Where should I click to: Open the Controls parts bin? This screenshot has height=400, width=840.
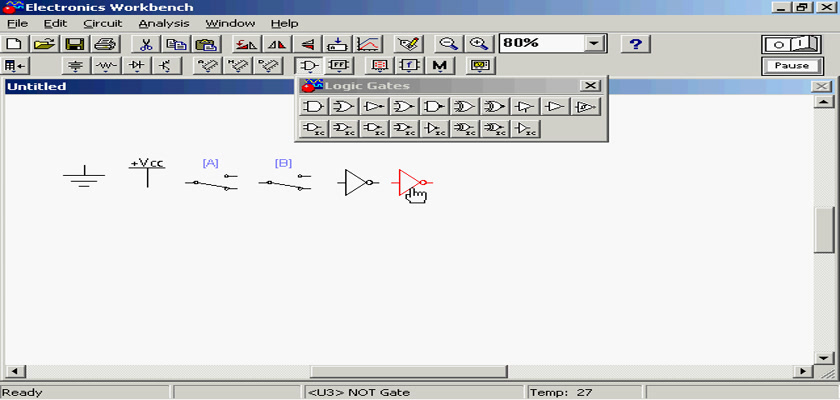(x=410, y=66)
